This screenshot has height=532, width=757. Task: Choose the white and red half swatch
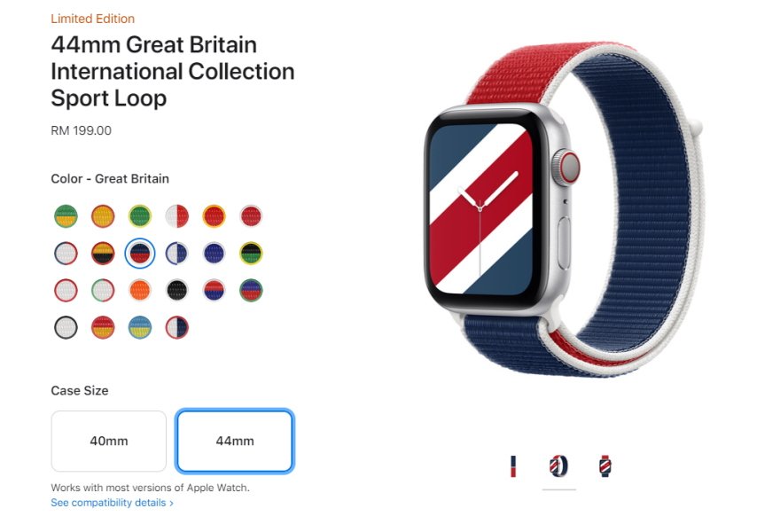pyautogui.click(x=176, y=215)
